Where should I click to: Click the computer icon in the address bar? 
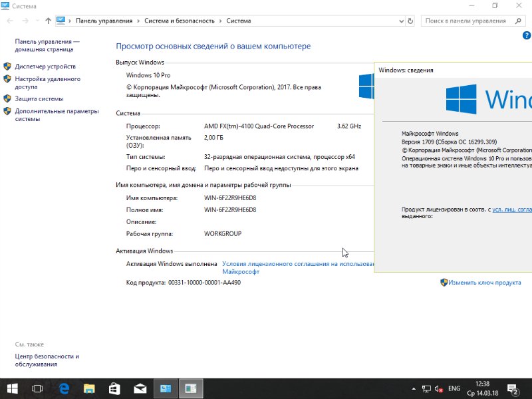(61, 21)
